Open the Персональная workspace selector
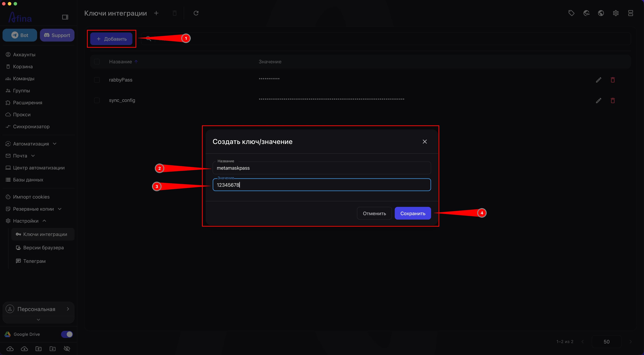The width and height of the screenshot is (644, 355). pyautogui.click(x=39, y=309)
